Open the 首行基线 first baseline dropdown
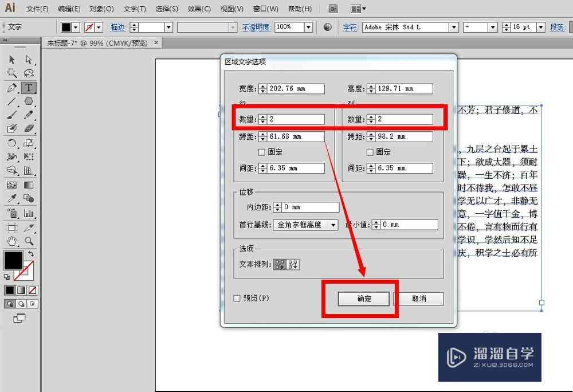Image resolution: width=573 pixels, height=392 pixels. (305, 225)
